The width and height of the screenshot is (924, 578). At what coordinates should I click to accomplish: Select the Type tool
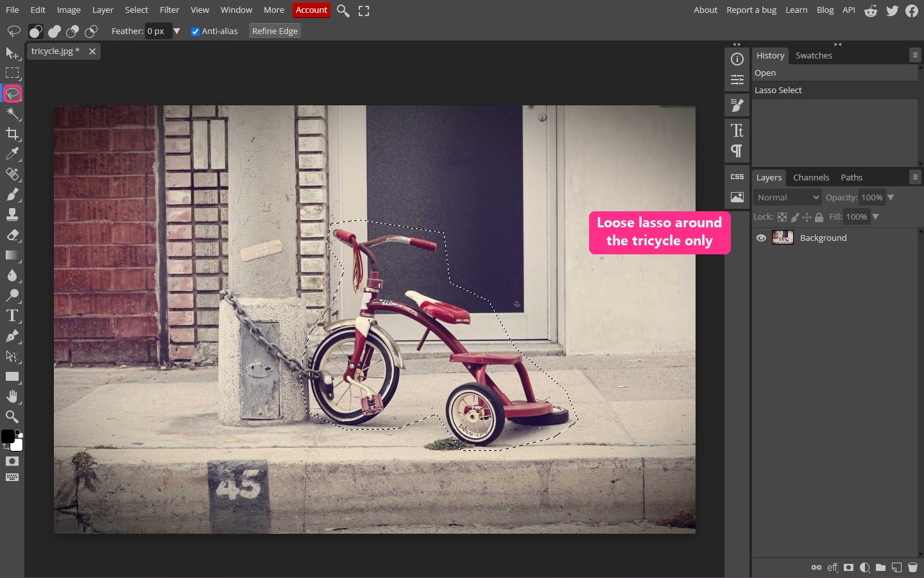click(12, 316)
